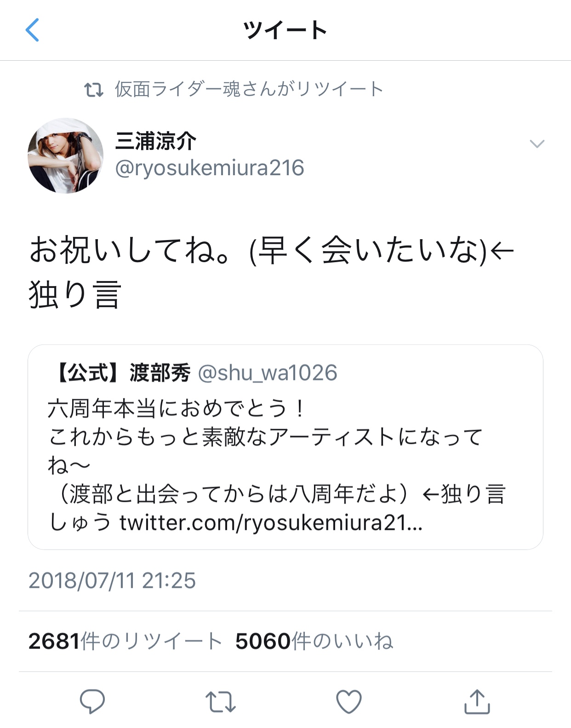Open 三浦涼介 profile picture

click(65, 155)
